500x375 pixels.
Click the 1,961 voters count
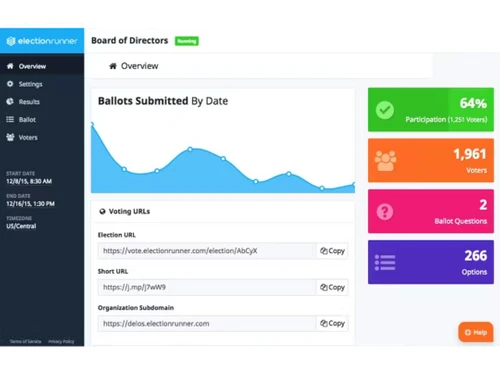(470, 154)
